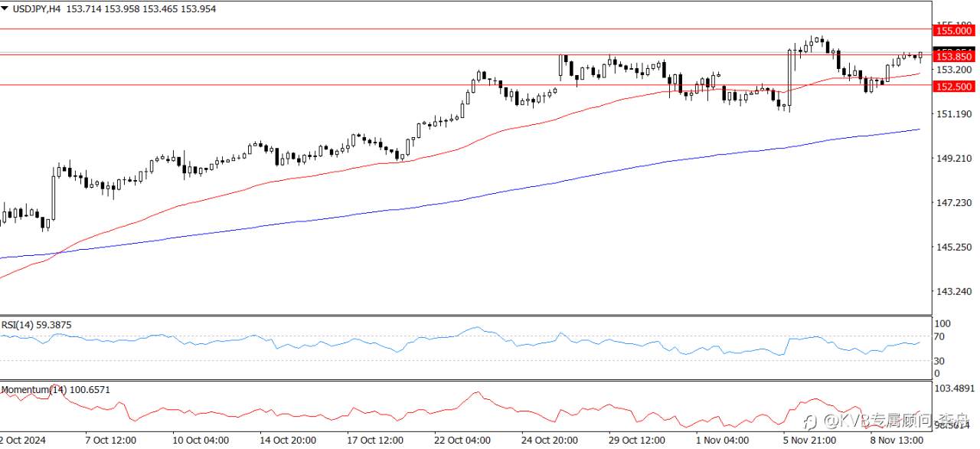
Task: Click the 22 Oct 04:00 time label
Action: (462, 441)
